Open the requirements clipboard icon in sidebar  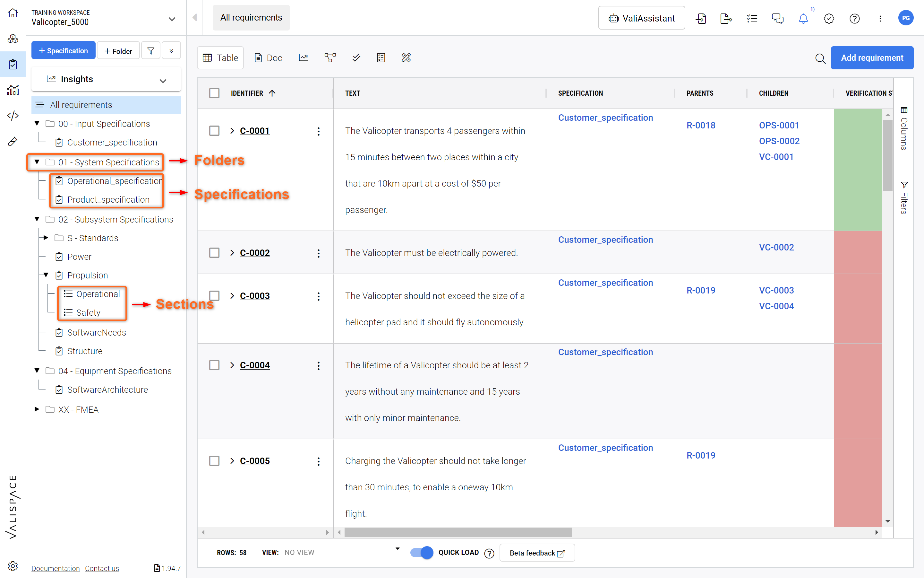[13, 64]
